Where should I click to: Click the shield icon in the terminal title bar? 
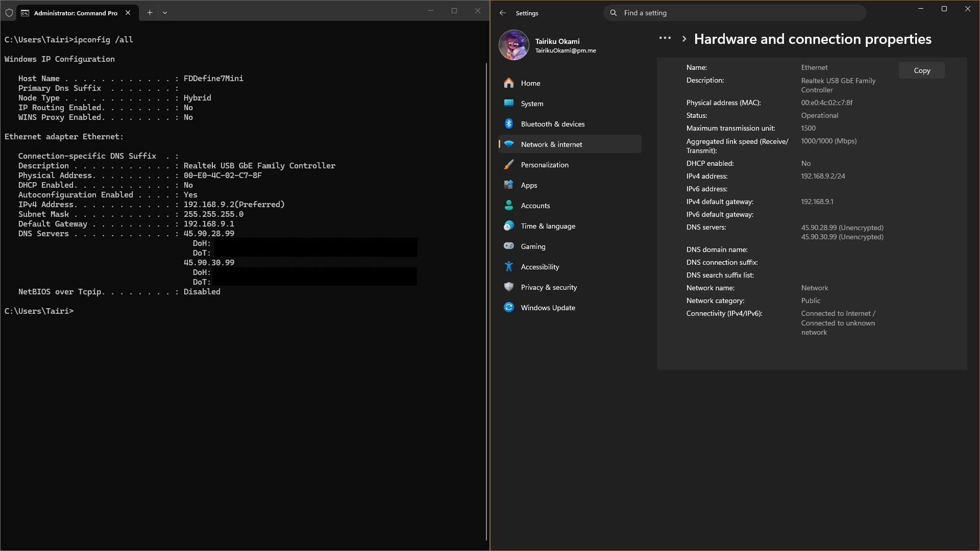(x=9, y=13)
